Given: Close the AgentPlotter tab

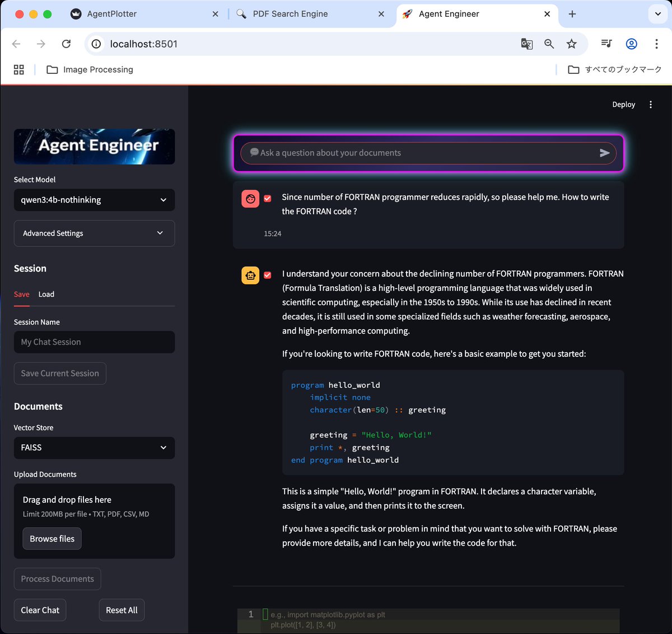Looking at the screenshot, I should point(215,14).
